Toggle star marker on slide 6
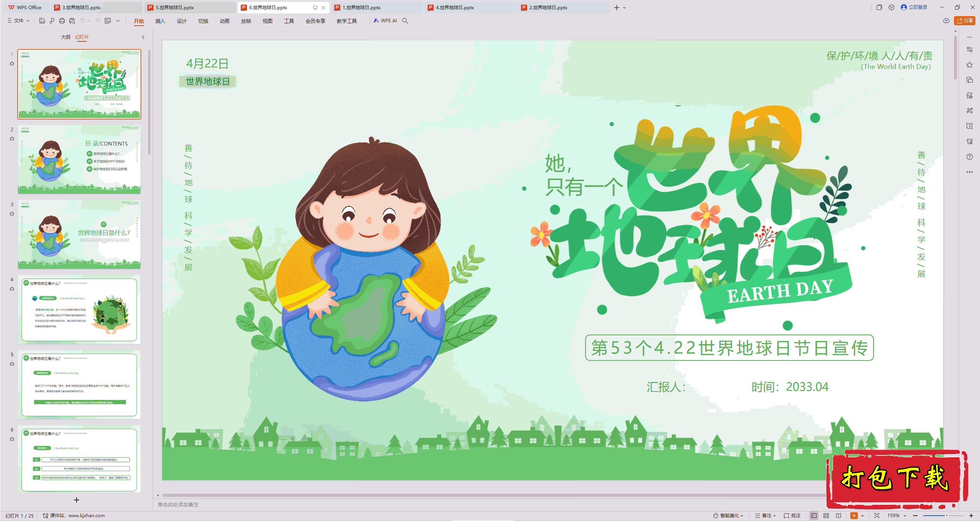The width and height of the screenshot is (980, 521). click(x=12, y=439)
